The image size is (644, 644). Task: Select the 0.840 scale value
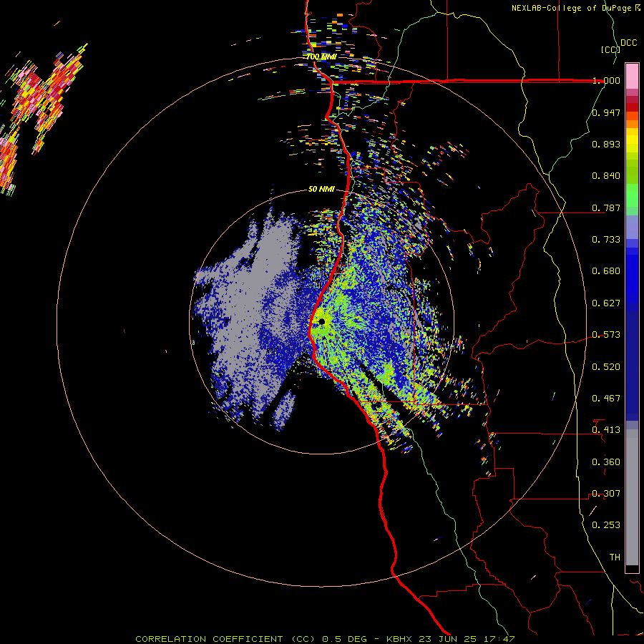(606, 176)
